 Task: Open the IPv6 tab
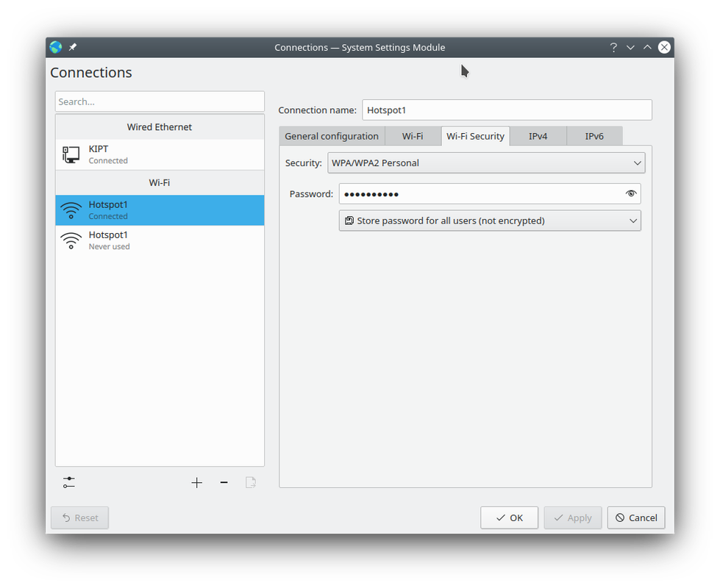594,136
